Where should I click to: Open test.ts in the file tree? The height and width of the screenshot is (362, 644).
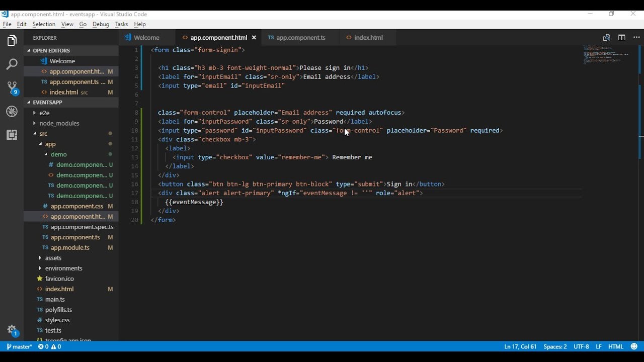71,330
